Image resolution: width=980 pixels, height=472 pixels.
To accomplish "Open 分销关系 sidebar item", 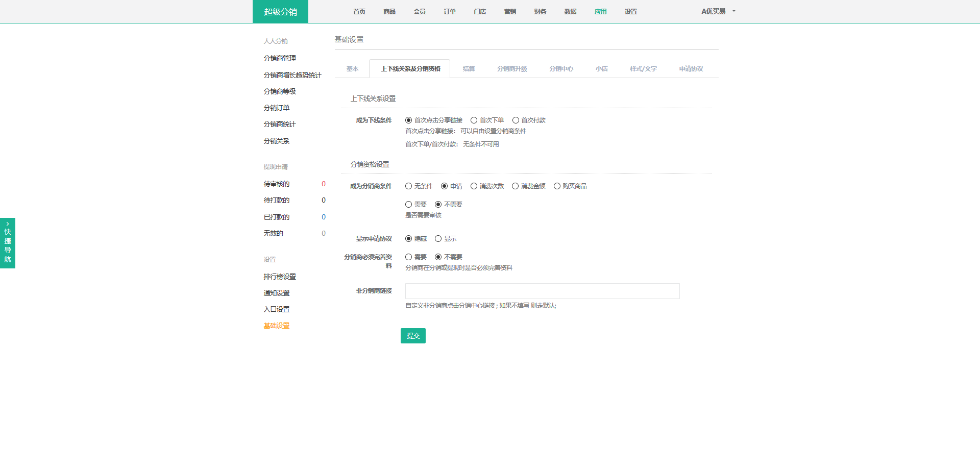I will point(277,141).
